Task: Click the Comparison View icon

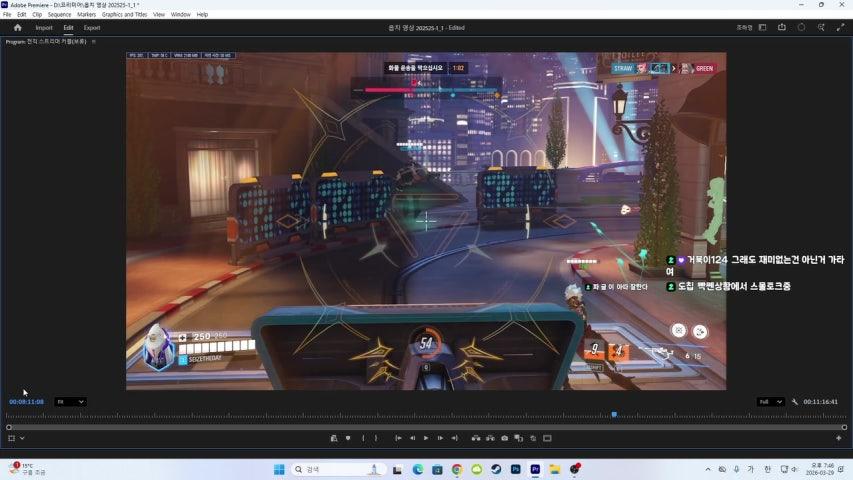Action: point(518,438)
